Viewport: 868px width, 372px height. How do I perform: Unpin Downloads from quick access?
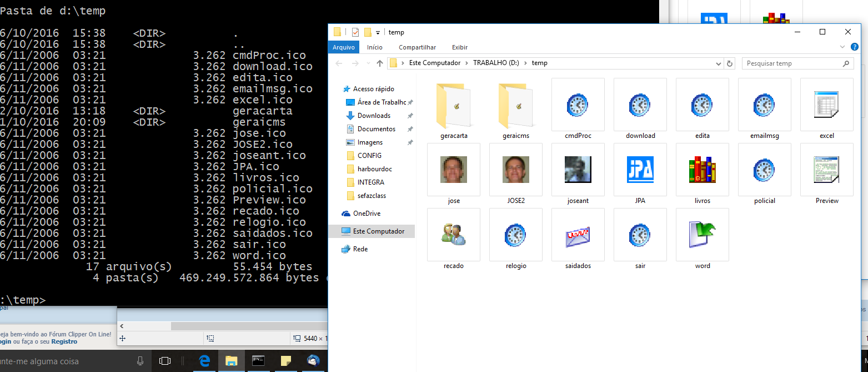410,116
